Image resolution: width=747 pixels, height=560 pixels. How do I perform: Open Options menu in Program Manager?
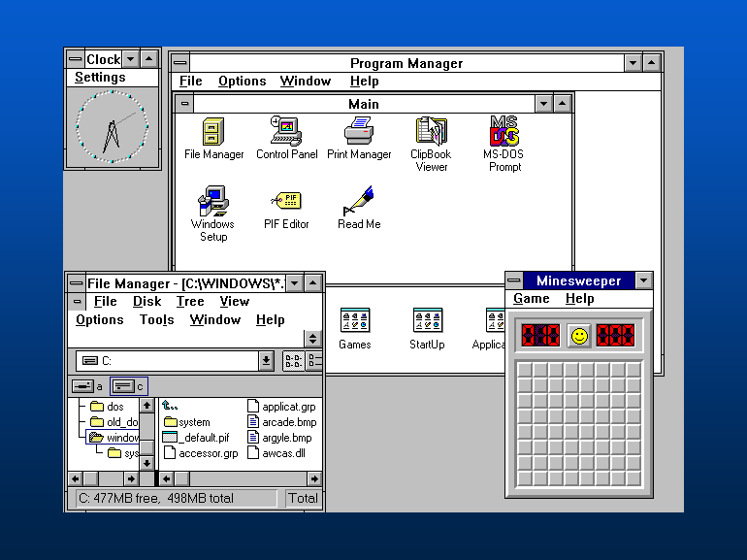242,81
